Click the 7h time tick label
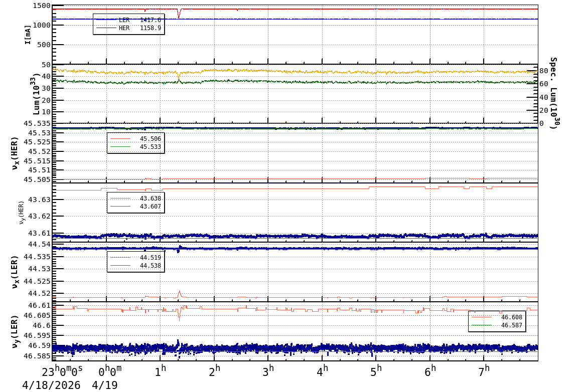This screenshot has height=392, width=579. click(484, 371)
